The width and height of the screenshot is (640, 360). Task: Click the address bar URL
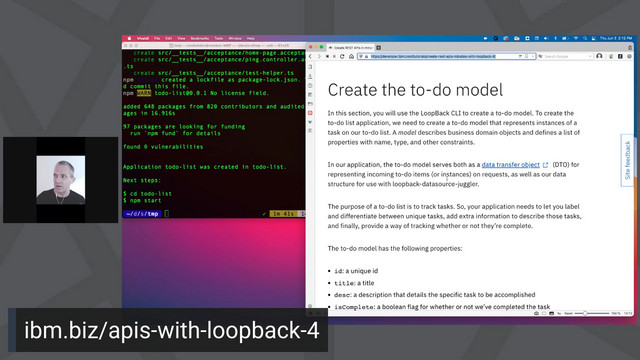433,56
